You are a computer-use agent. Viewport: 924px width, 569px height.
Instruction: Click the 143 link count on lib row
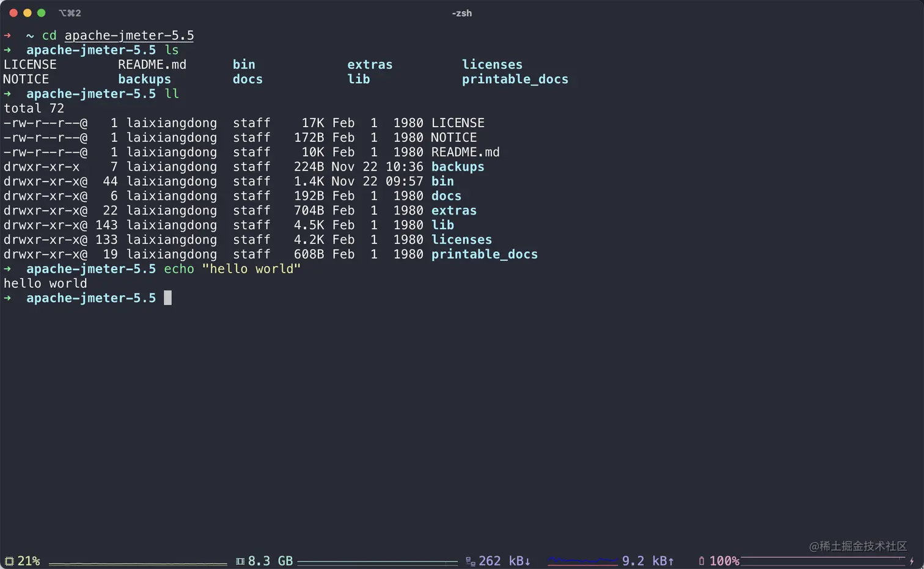(x=106, y=225)
